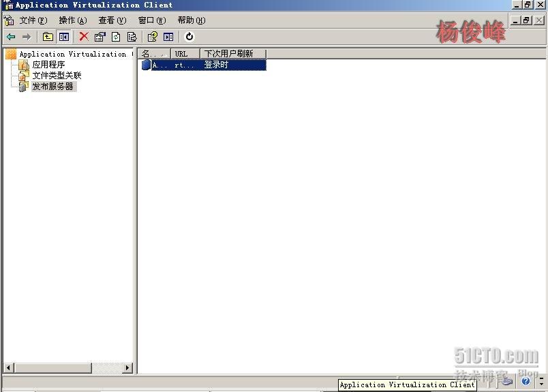Open properties toolbar icon
The image size is (548, 392).
click(x=100, y=37)
